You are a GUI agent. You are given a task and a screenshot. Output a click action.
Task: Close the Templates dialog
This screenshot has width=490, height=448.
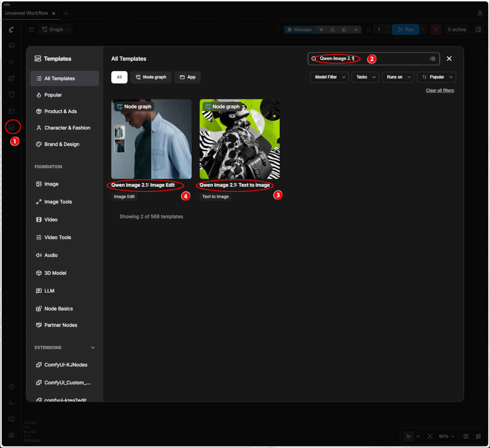[449, 59]
